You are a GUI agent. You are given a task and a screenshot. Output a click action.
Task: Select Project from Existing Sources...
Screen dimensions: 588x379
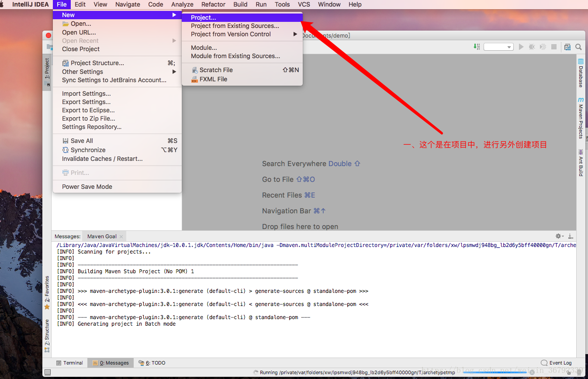(242, 26)
